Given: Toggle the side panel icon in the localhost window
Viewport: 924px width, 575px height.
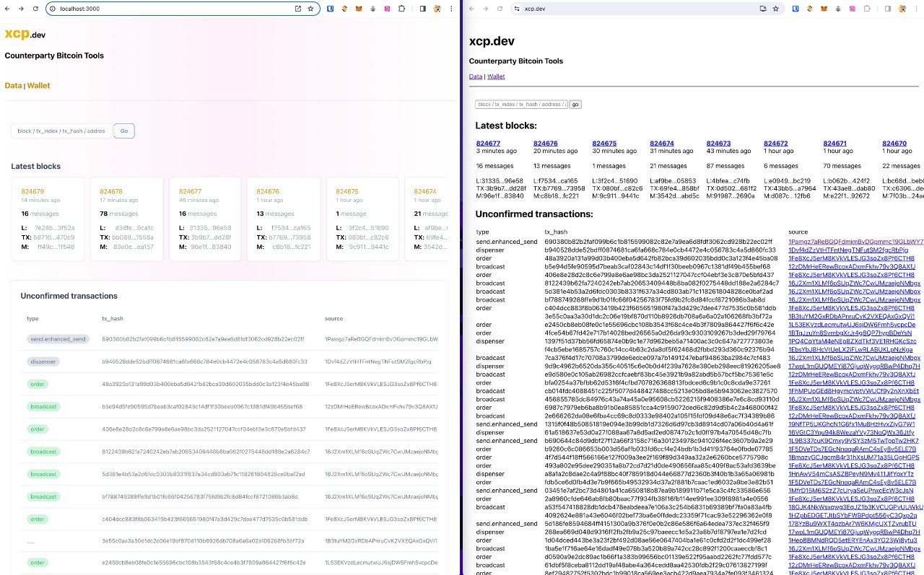Looking at the screenshot, I should (x=423, y=9).
